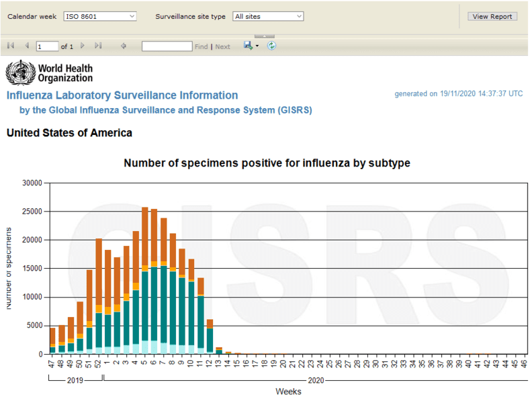532x403 pixels.
Task: Click the 2020 year label under axis
Action: click(x=316, y=380)
